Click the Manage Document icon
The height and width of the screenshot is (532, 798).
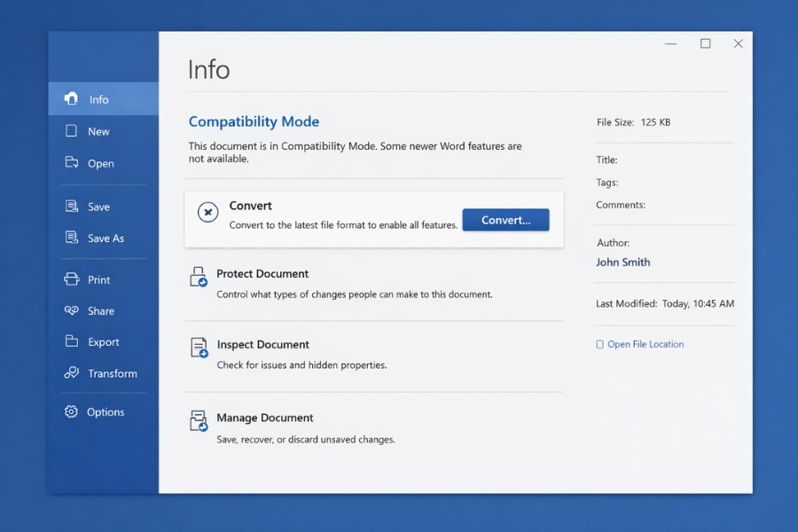(199, 420)
